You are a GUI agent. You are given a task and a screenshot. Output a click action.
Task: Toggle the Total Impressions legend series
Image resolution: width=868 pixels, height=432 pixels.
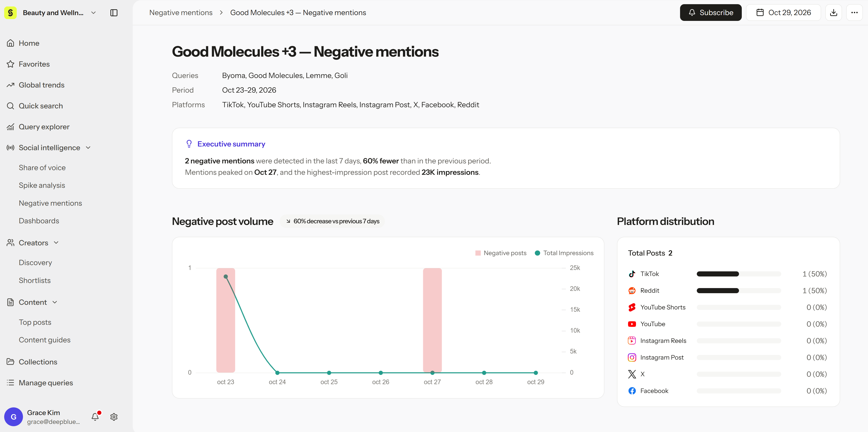tap(564, 253)
